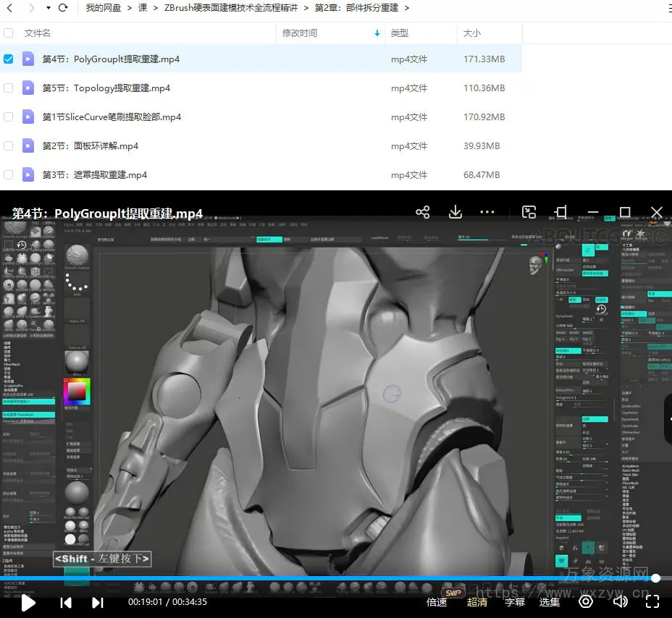The height and width of the screenshot is (618, 672).
Task: Check the 第5节 Topology file checkbox
Action: point(9,88)
